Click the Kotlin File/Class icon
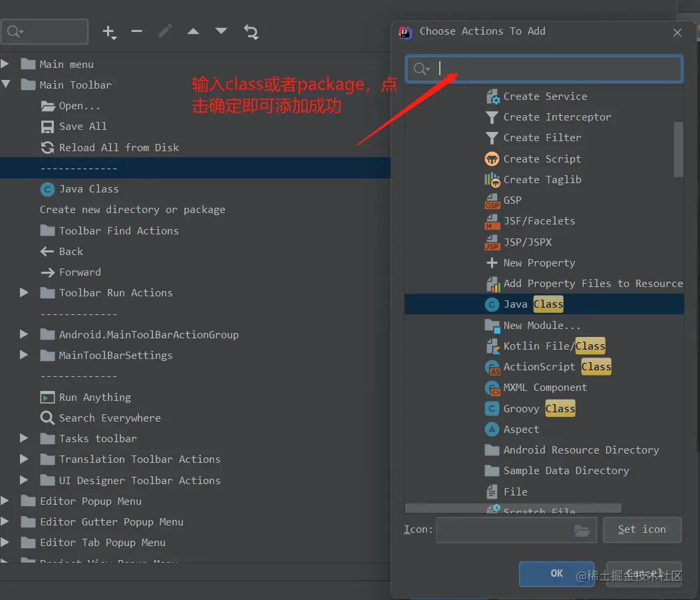The height and width of the screenshot is (600, 700). (492, 346)
